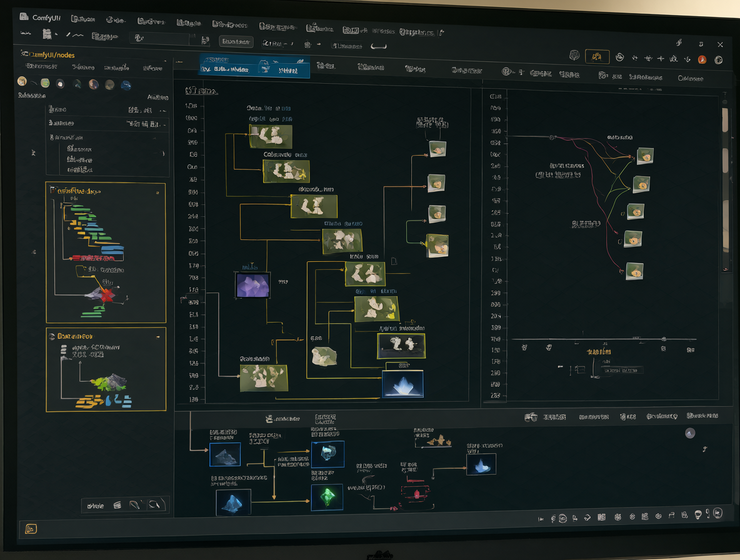Click the magnifier icon at the mini toolbar's right end
Screen dimensions: 740x560
[x=154, y=505]
